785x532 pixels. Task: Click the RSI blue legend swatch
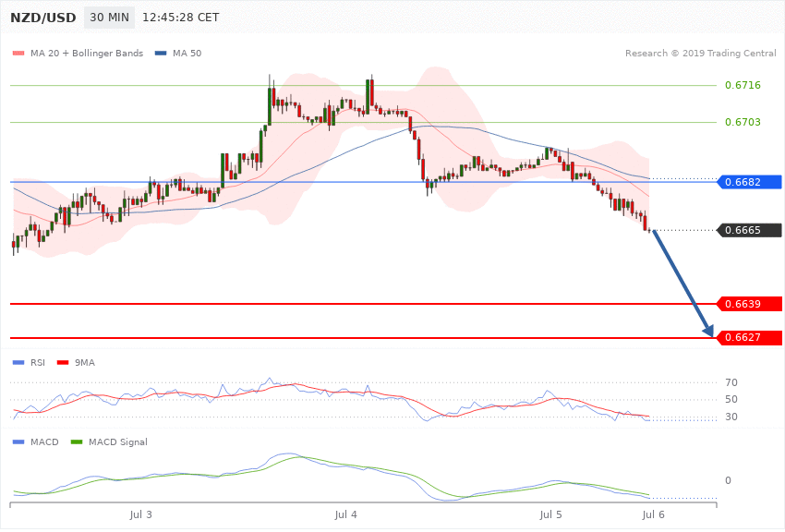point(18,362)
